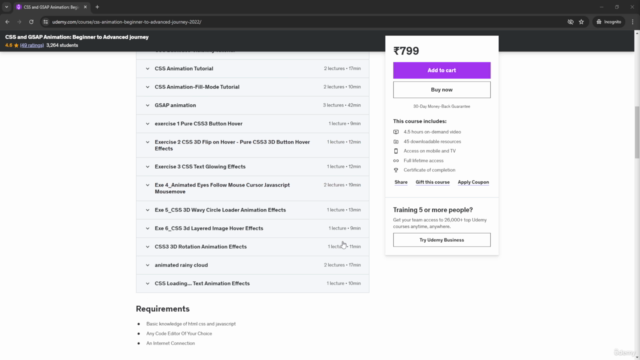Select the CSS and GSAP Animation browser tab
Screen dimensions: 640x360
tap(51, 7)
